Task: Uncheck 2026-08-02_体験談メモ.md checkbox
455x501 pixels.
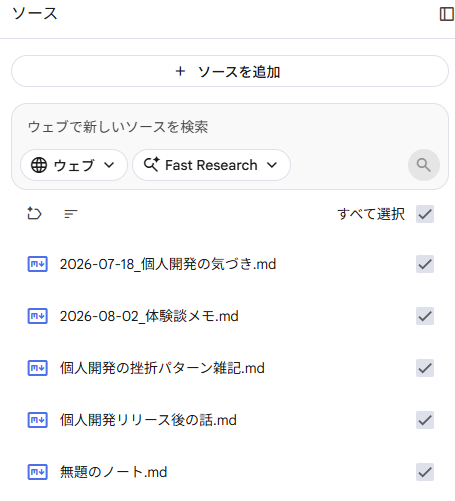Action: [425, 316]
